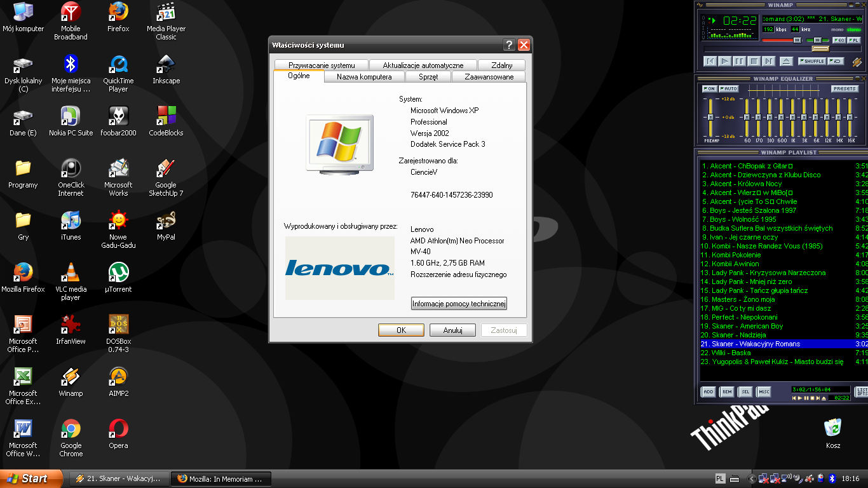The image size is (868, 488).
Task: Click the mini stop button in Winamp playlist
Action: pyautogui.click(x=813, y=398)
